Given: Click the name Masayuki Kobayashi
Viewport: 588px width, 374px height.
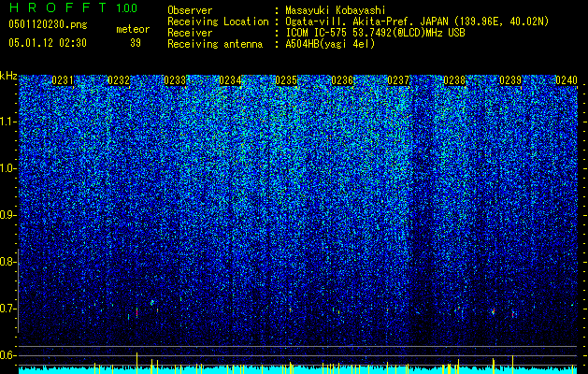Looking at the screenshot, I should coord(336,10).
